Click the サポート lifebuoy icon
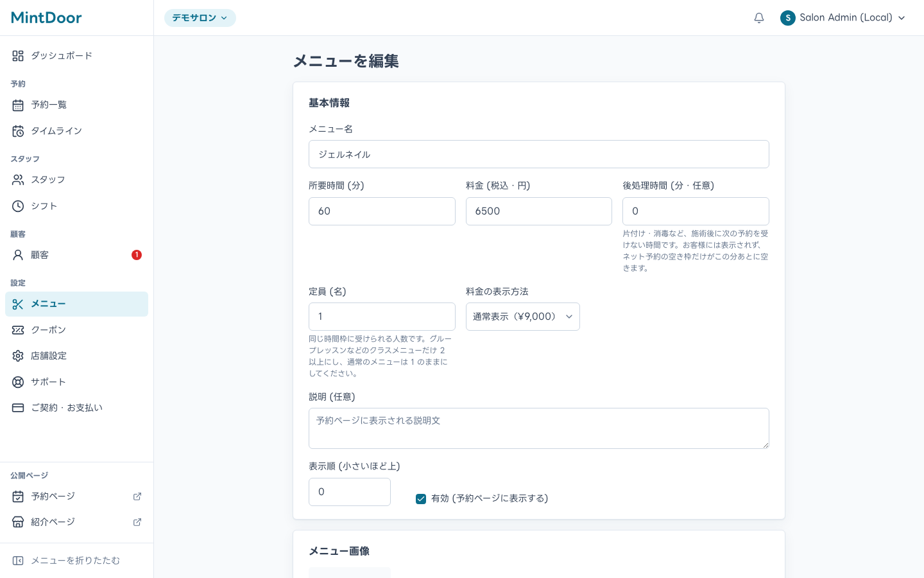The image size is (924, 578). pyautogui.click(x=18, y=382)
